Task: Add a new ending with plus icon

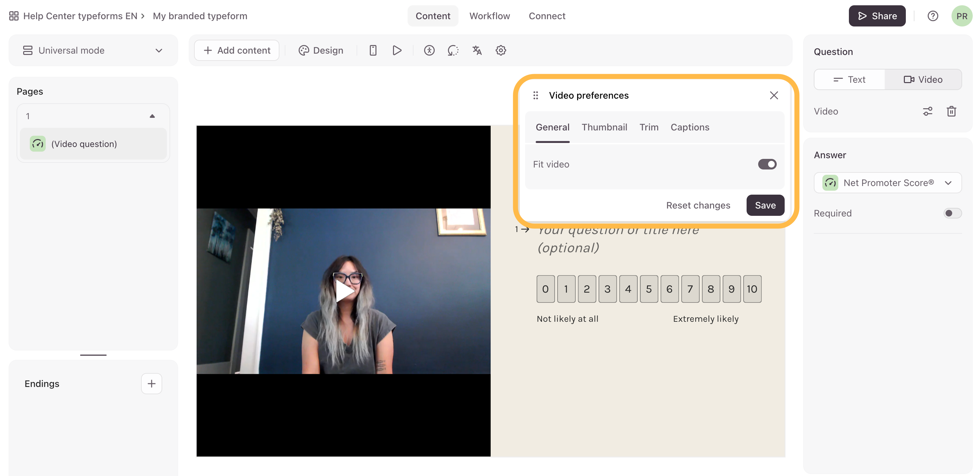Action: [151, 383]
